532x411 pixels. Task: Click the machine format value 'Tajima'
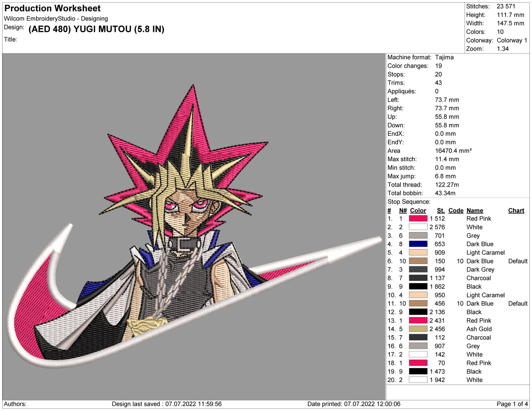[444, 57]
